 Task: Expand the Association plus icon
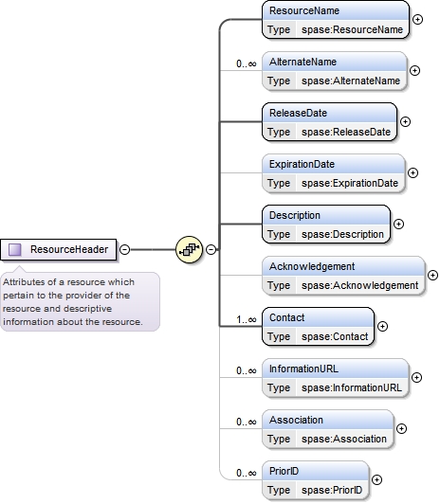(401, 428)
